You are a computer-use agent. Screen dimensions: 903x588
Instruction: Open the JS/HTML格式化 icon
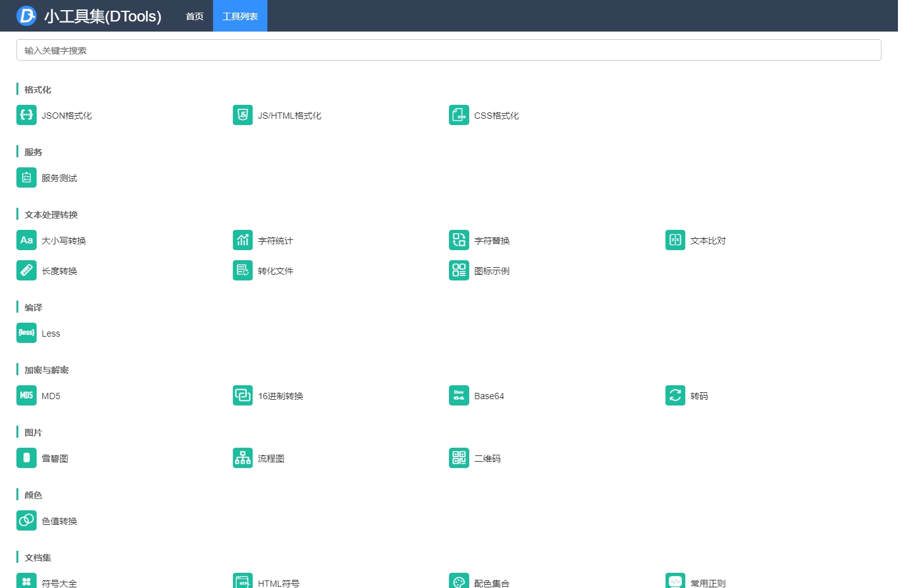pyautogui.click(x=242, y=115)
